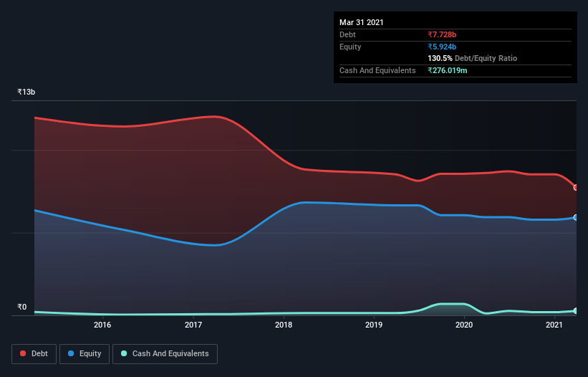Click the 2016 x-axis label
The width and height of the screenshot is (588, 377).
(102, 325)
